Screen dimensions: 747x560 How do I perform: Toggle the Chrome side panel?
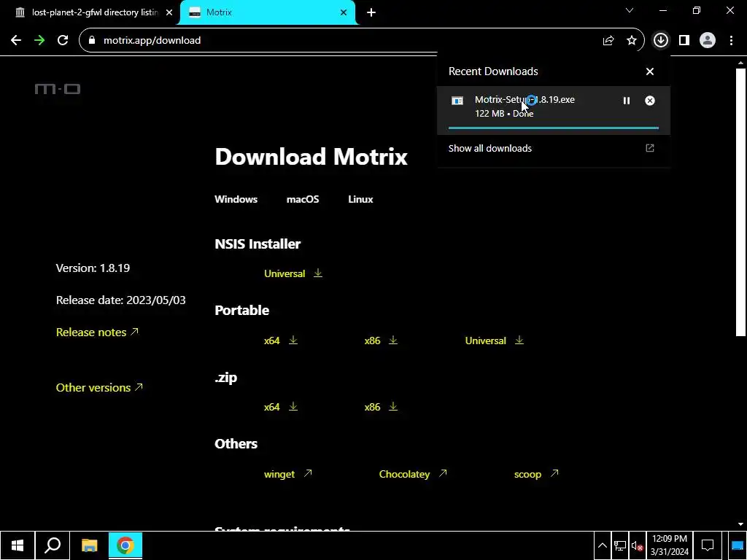coord(684,40)
